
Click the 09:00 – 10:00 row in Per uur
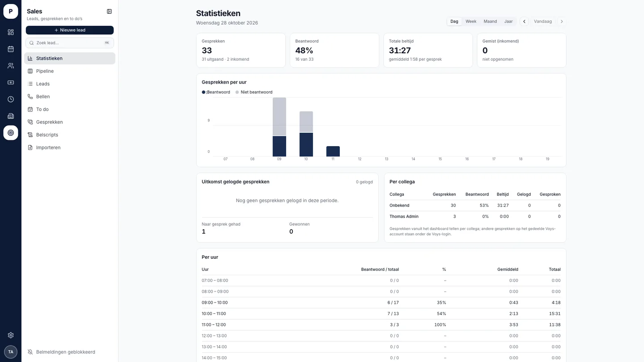pos(381,303)
